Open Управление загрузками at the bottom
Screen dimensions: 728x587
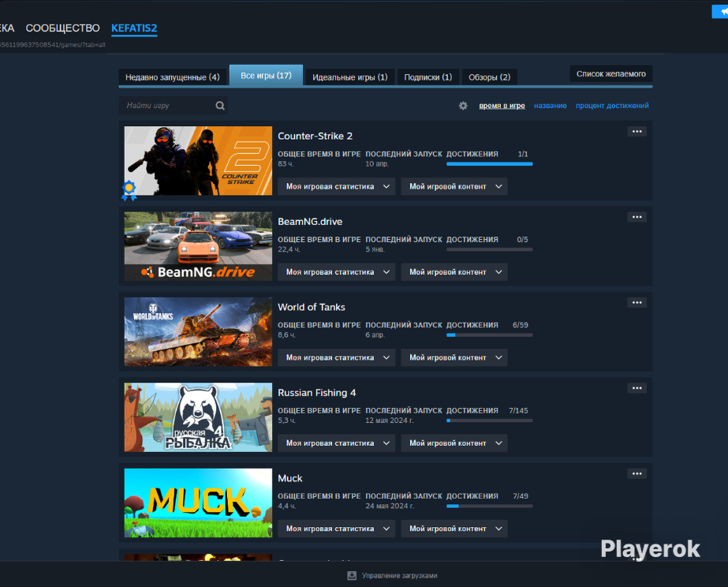399,576
